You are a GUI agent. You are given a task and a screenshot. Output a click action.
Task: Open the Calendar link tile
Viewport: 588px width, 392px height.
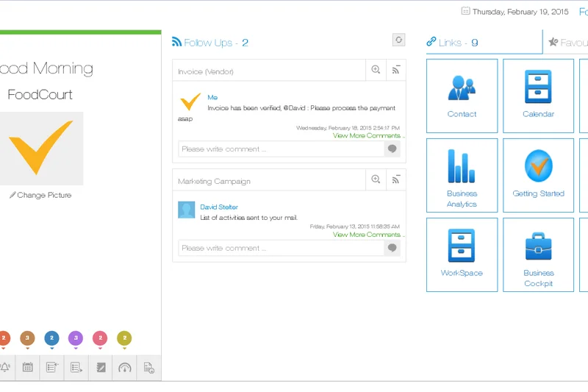[x=538, y=96]
